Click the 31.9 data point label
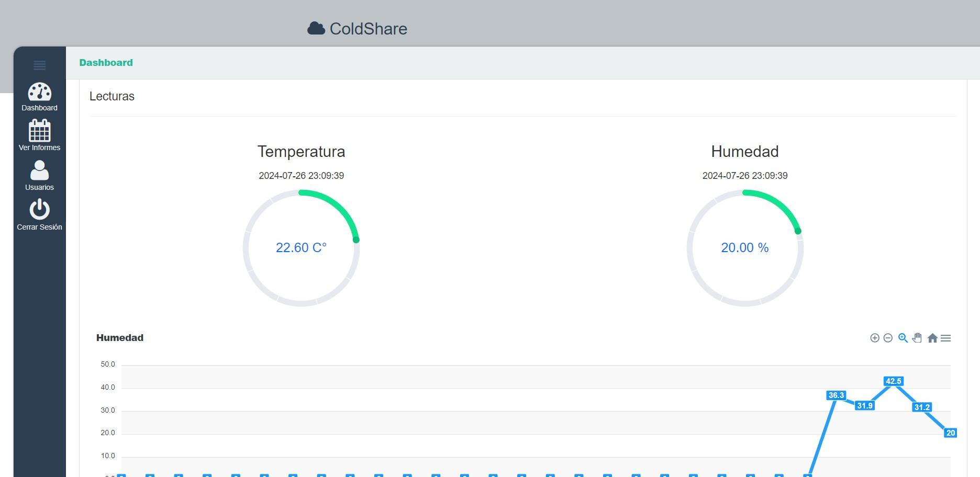980x477 pixels. point(865,405)
